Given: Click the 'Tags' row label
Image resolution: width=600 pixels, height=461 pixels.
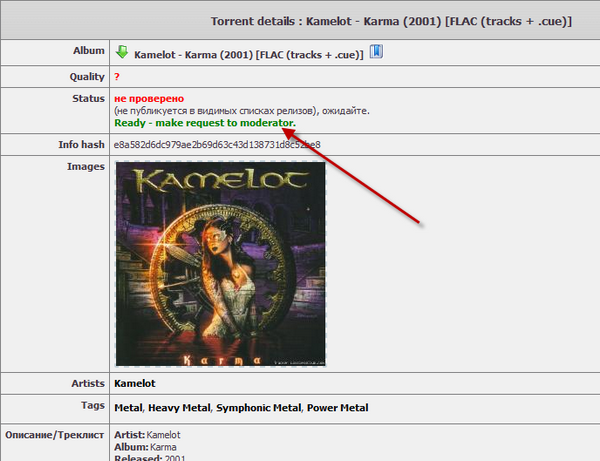Looking at the screenshot, I should pyautogui.click(x=93, y=405).
